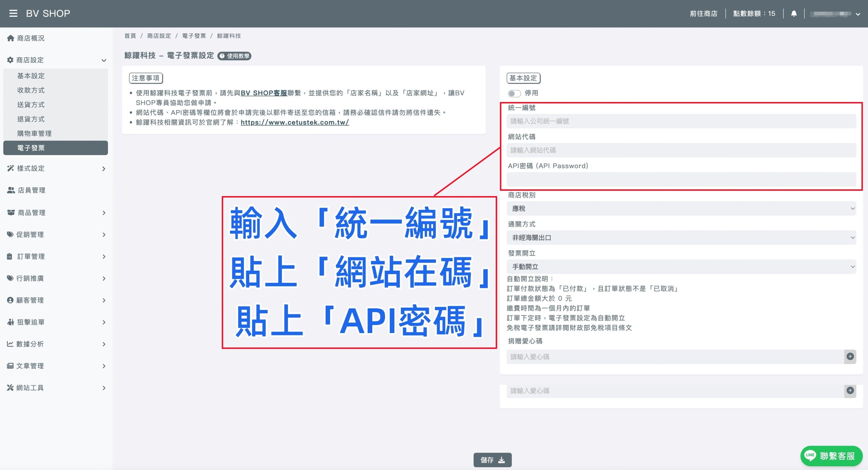This screenshot has width=868, height=470.
Task: Open the cetustek.com.tw link
Action: point(295,122)
